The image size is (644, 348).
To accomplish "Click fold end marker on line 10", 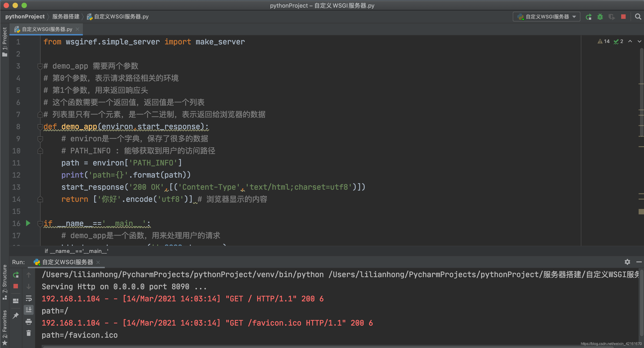I will [40, 151].
